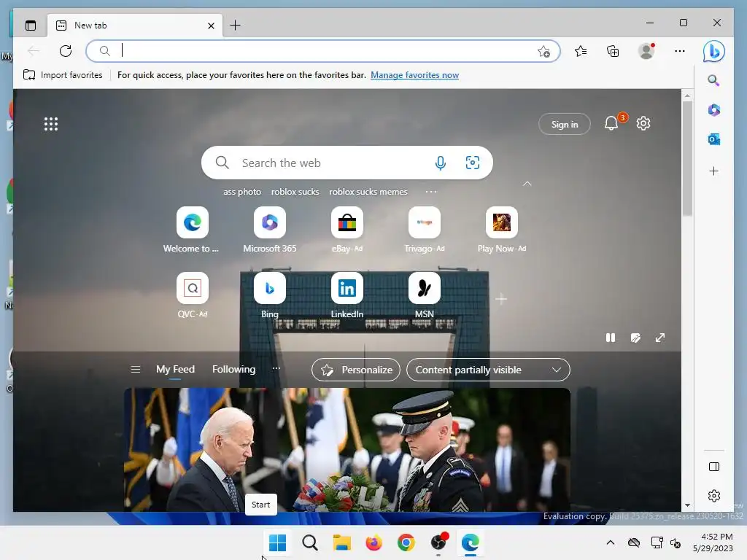Select the New tab tab

[x=134, y=26]
